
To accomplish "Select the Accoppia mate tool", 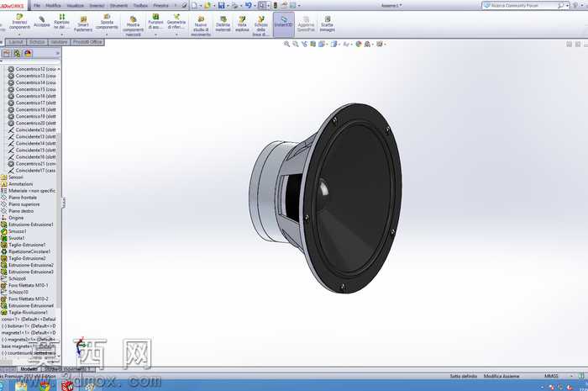I will [x=42, y=22].
